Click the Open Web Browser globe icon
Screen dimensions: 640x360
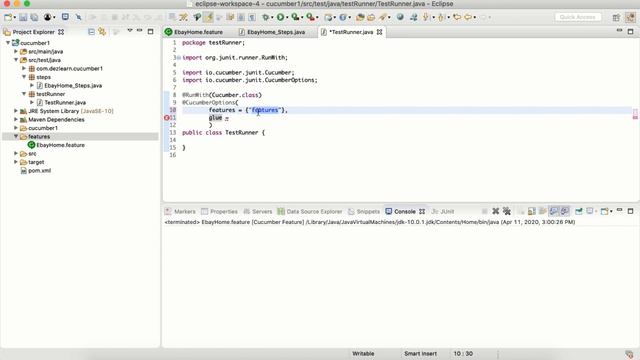[400, 17]
